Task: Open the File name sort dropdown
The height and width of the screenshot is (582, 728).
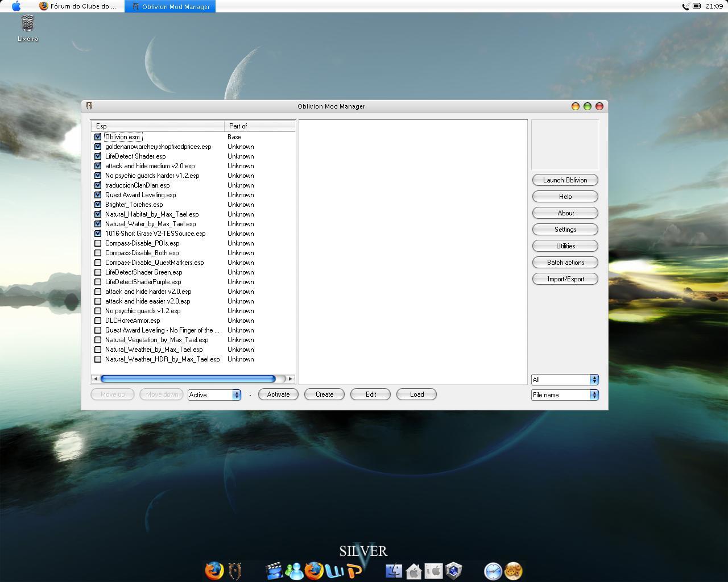Action: click(x=565, y=394)
